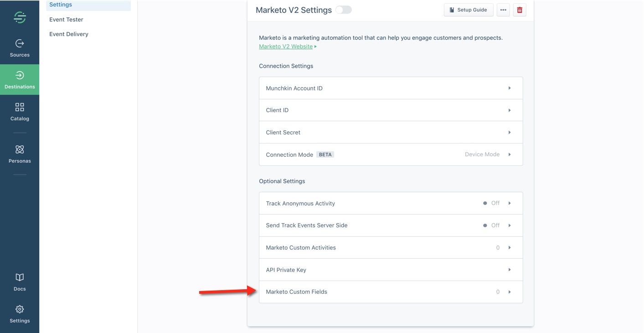Click the Marketo V2 Settings title
The height and width of the screenshot is (333, 644).
tap(294, 10)
